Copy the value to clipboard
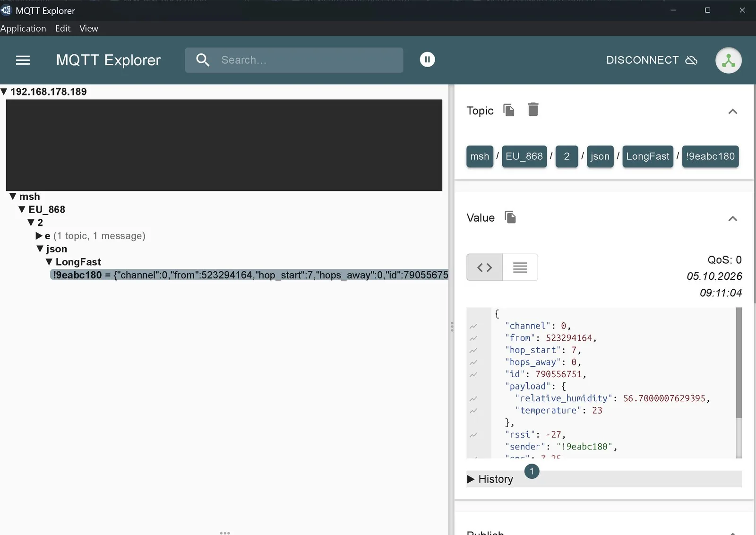 pyautogui.click(x=510, y=217)
